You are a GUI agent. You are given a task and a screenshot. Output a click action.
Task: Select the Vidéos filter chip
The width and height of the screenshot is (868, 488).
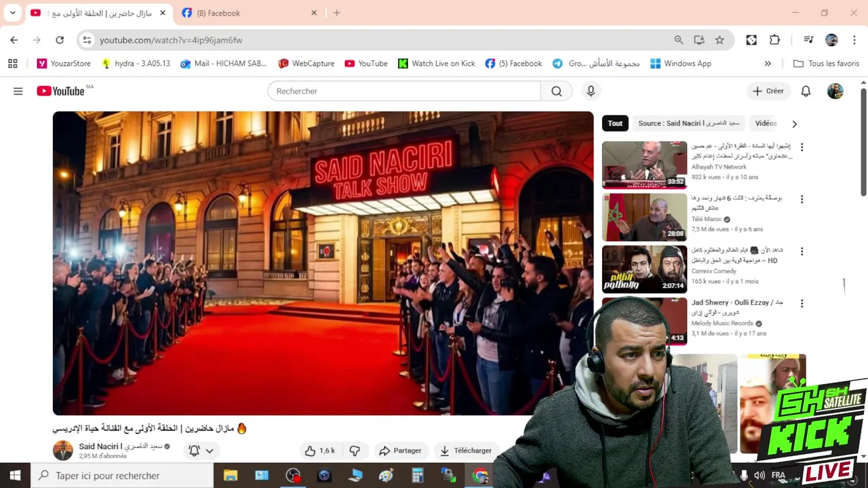(766, 123)
